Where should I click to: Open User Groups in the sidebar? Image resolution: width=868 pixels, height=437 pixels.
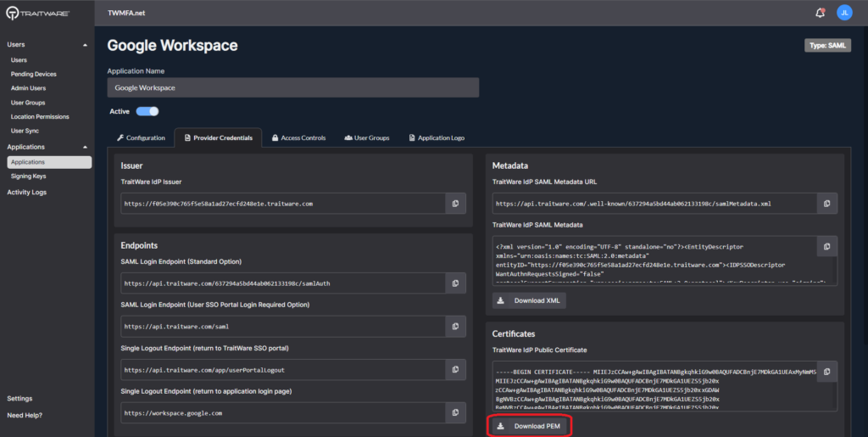pos(28,103)
